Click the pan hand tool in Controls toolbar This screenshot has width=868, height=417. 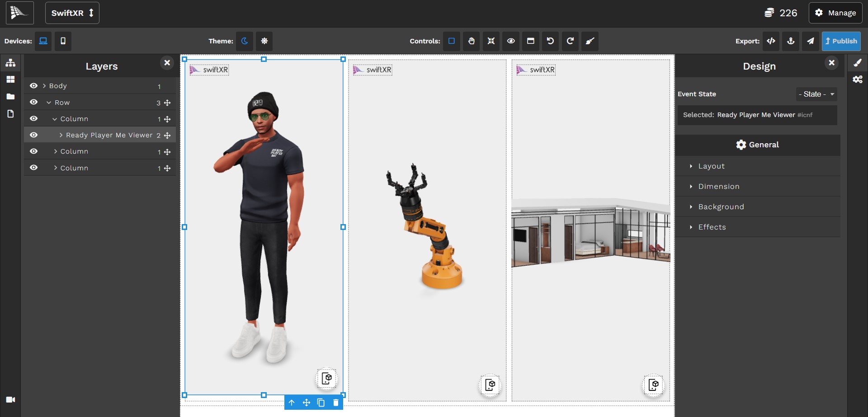click(471, 41)
